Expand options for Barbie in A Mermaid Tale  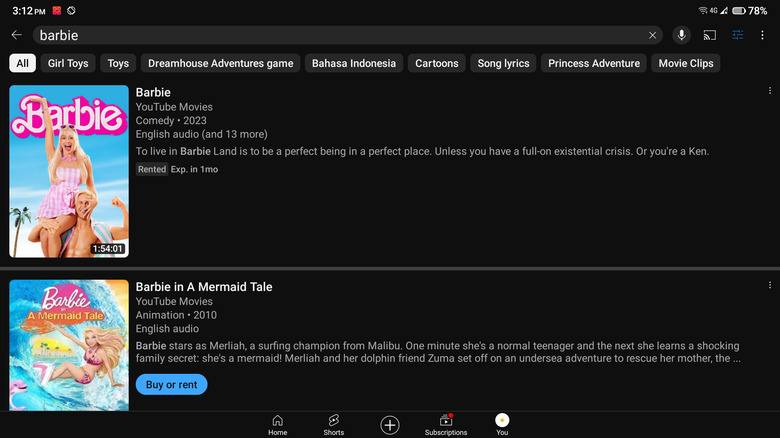pyautogui.click(x=769, y=286)
